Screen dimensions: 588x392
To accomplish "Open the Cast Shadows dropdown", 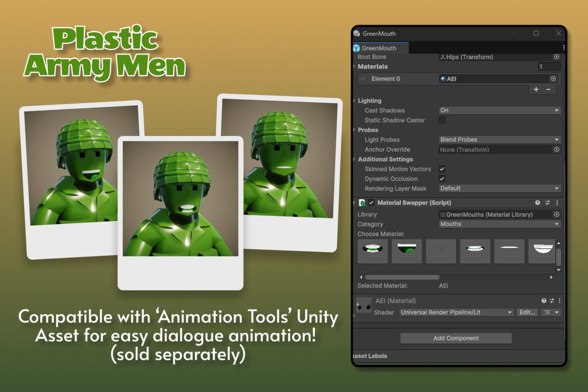I will [x=499, y=110].
